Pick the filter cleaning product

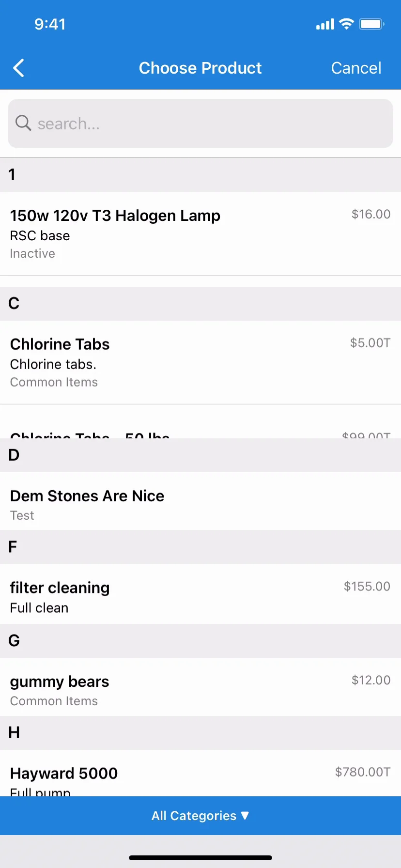200,594
